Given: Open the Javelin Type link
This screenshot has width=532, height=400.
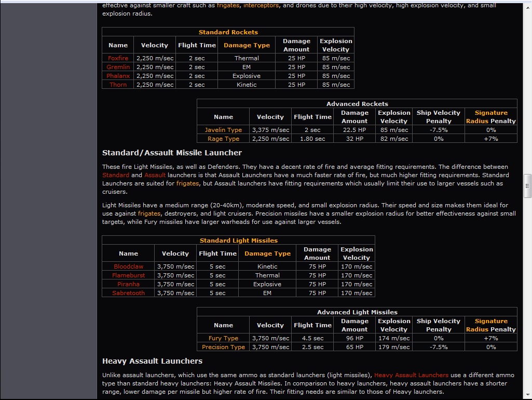Looking at the screenshot, I should 223,130.
